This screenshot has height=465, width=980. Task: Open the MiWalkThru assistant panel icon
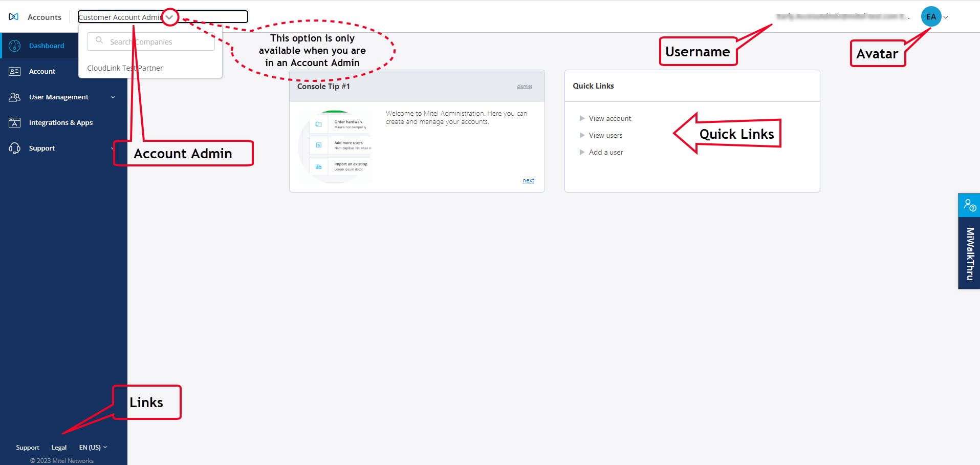(969, 204)
